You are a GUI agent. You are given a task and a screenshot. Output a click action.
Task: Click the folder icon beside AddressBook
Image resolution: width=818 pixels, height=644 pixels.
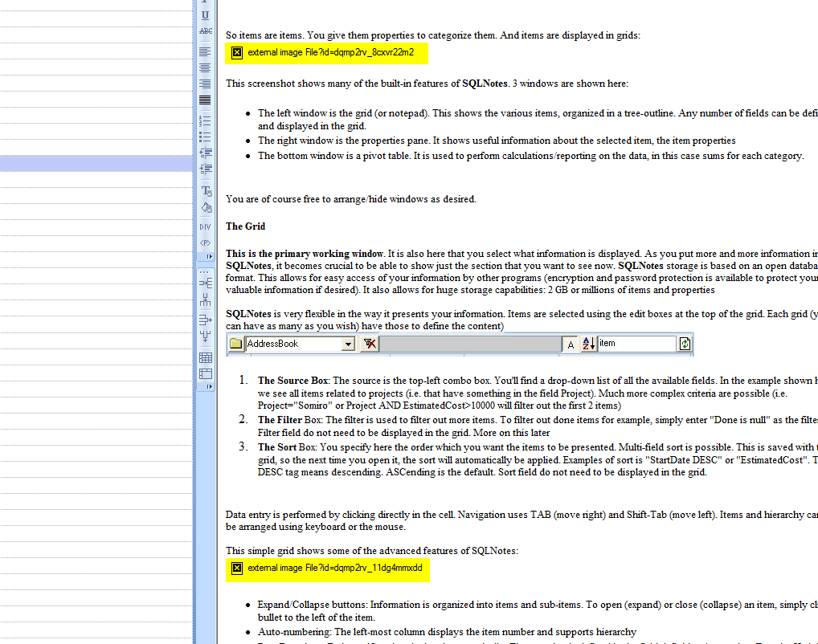pyautogui.click(x=236, y=344)
